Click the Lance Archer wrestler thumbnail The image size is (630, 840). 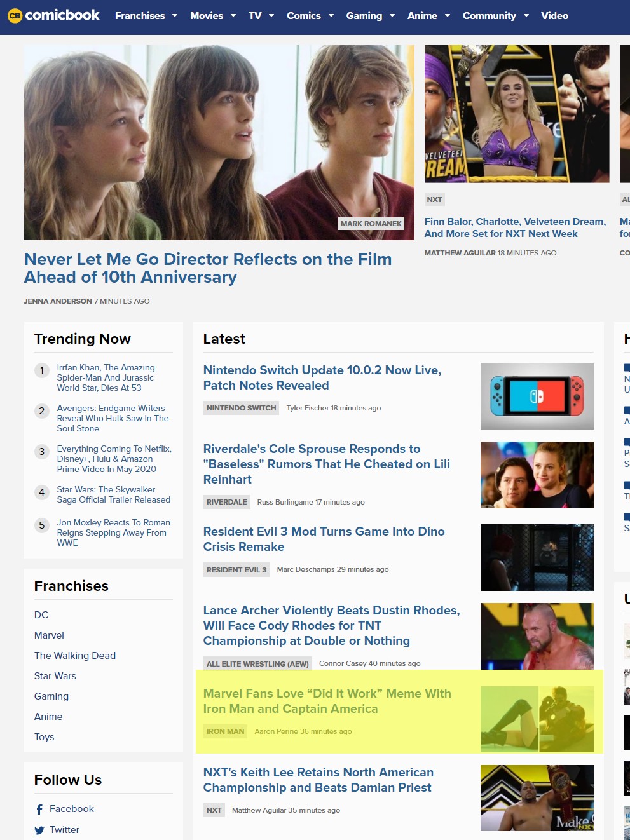(x=537, y=636)
